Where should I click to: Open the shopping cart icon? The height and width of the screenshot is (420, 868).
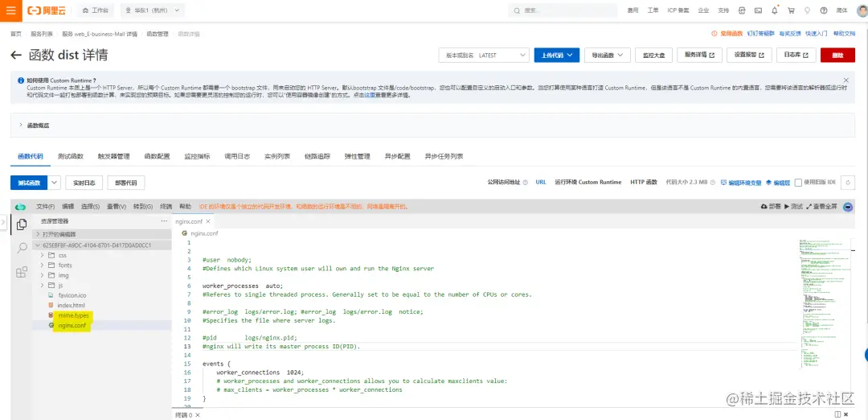(791, 10)
